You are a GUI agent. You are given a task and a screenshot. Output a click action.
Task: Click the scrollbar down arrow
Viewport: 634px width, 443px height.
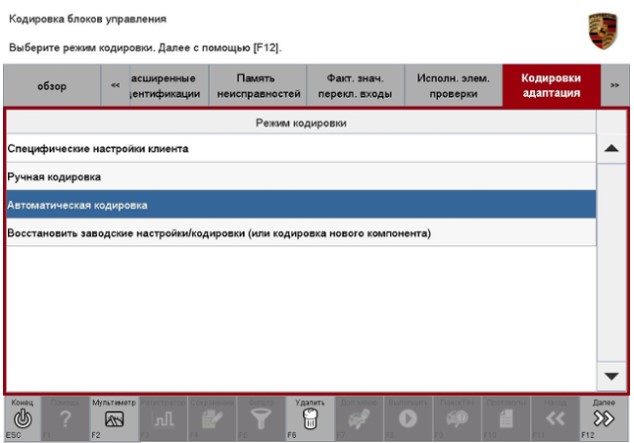pos(611,375)
